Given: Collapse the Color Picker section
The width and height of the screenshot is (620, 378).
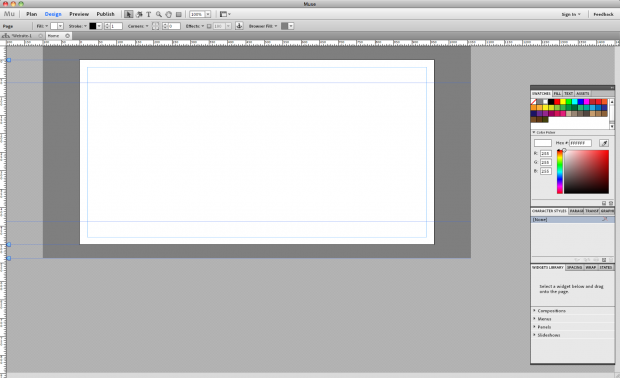Looking at the screenshot, I should tap(533, 132).
